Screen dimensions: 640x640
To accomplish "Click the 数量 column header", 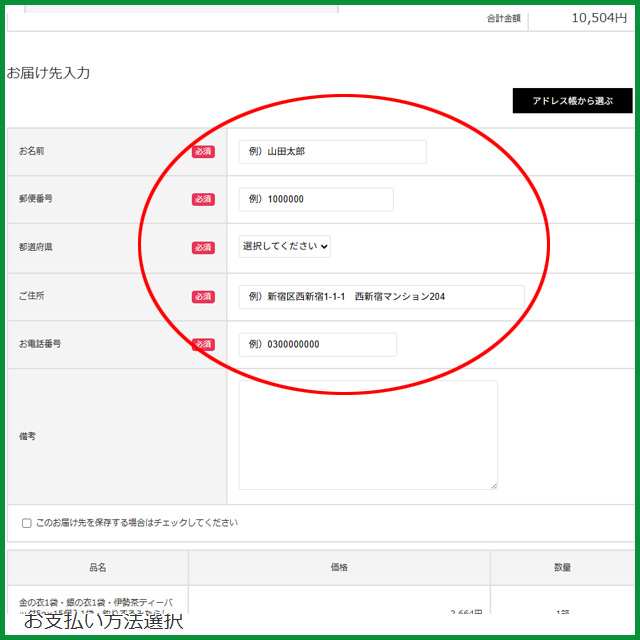I will [x=562, y=568].
